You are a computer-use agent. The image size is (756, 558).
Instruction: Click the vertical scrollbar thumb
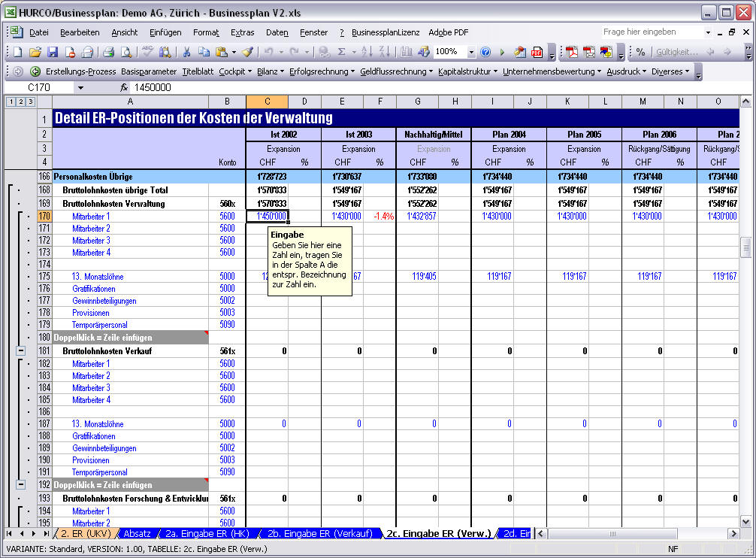tap(746, 247)
